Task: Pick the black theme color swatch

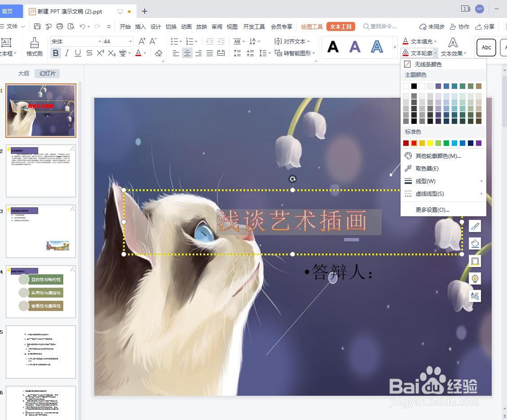Action: point(414,86)
